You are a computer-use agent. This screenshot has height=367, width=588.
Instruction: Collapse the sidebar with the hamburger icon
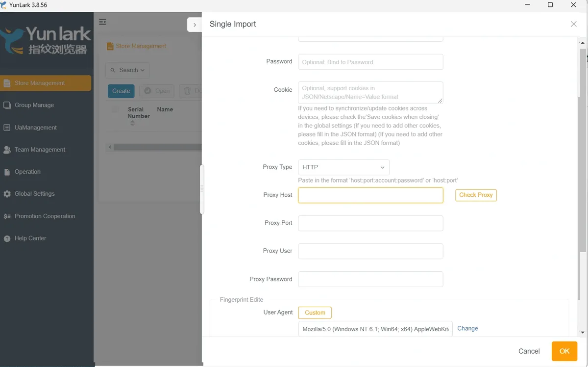click(x=102, y=22)
